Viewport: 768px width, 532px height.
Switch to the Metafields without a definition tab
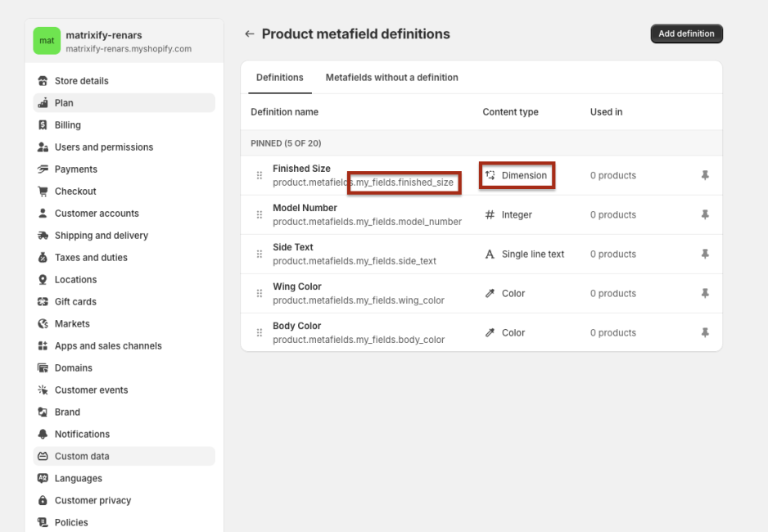click(391, 77)
